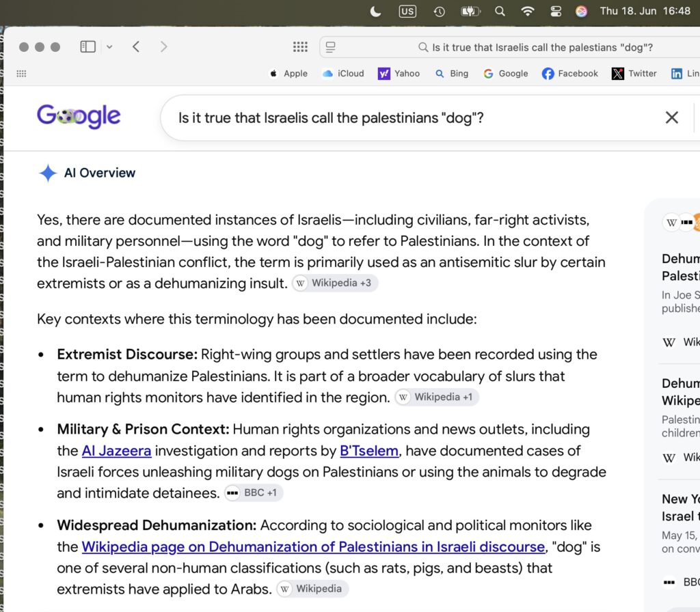The width and height of the screenshot is (700, 612).
Task: Clear the Google search query with X
Action: (x=671, y=117)
